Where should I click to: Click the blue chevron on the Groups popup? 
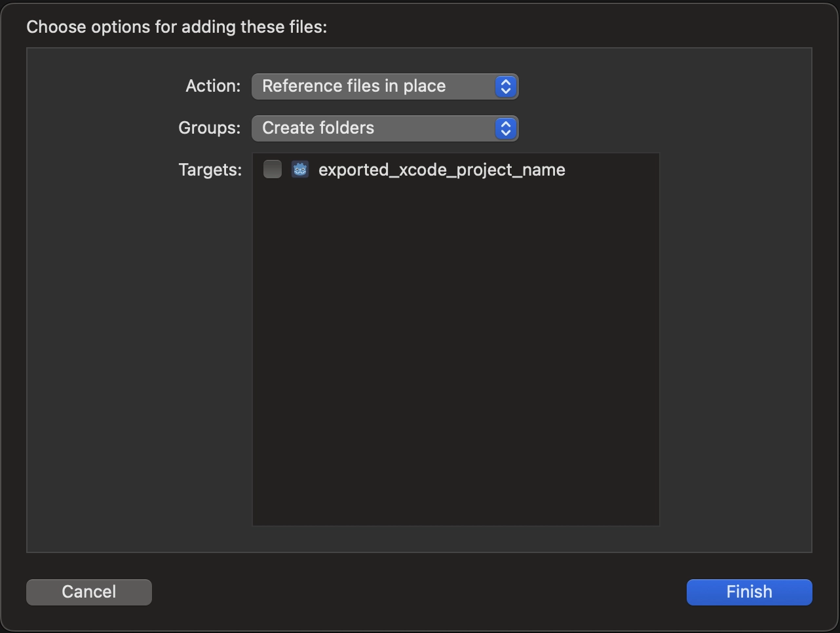[505, 128]
